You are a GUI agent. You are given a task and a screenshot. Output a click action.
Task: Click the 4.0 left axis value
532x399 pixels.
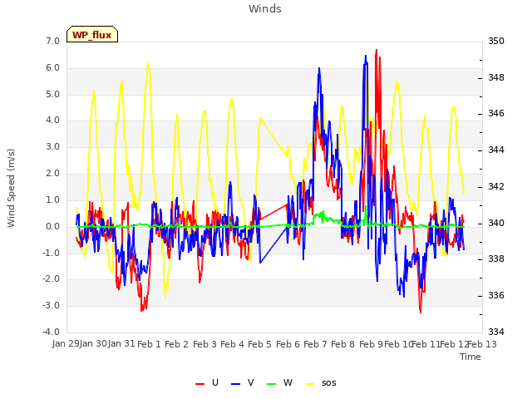pos(52,121)
